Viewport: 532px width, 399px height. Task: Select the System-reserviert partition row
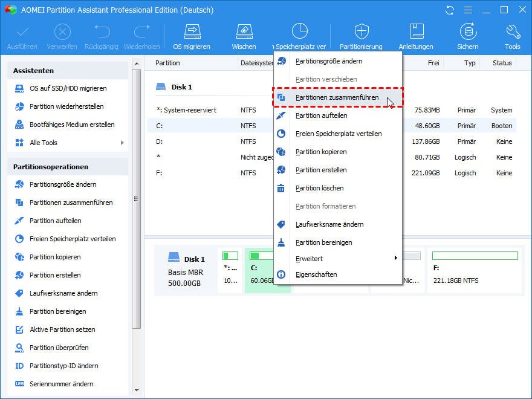tap(332, 110)
